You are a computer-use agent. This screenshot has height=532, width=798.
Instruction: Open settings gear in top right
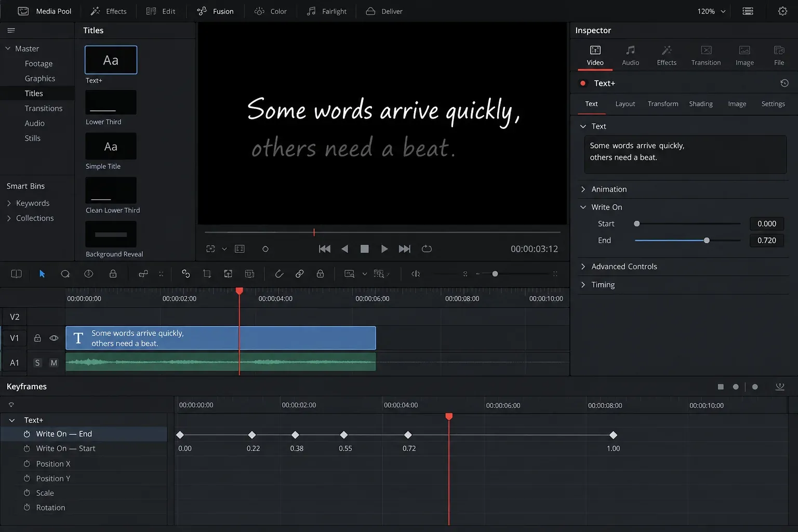[x=782, y=11]
